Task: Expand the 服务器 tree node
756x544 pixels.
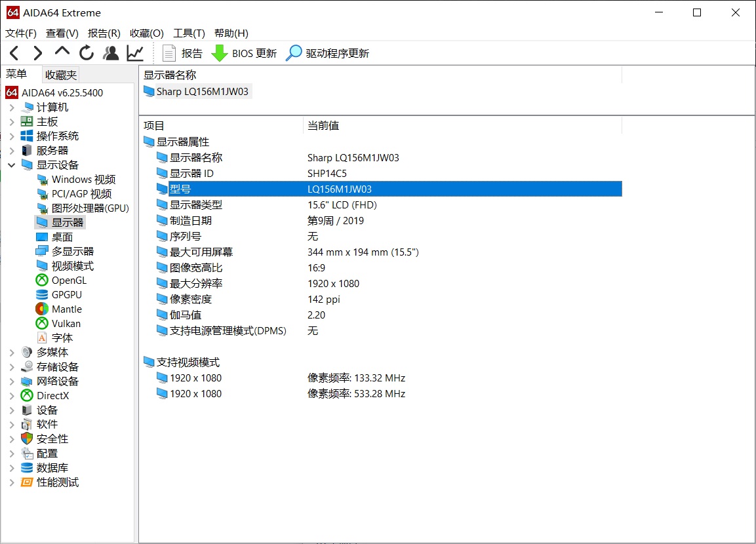Action: (x=12, y=151)
